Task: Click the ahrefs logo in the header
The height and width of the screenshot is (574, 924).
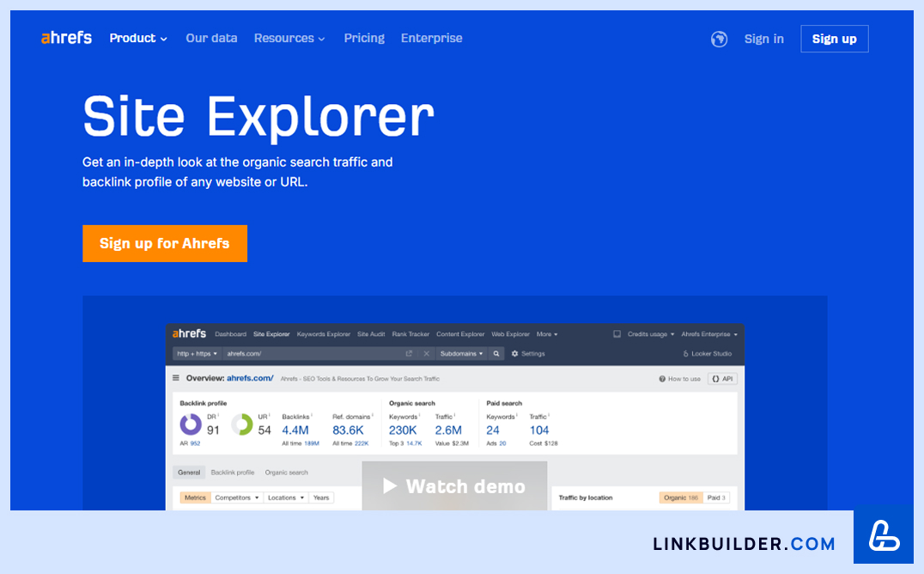Action: tap(66, 38)
